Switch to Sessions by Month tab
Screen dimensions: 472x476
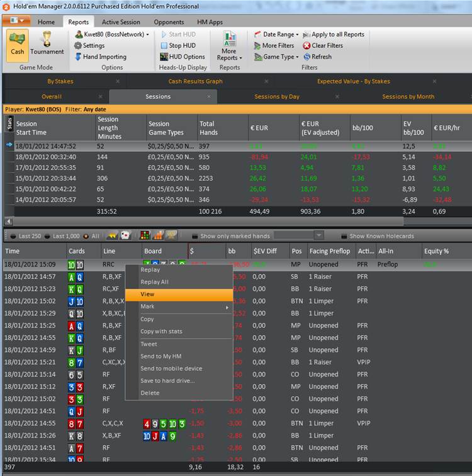tap(408, 96)
